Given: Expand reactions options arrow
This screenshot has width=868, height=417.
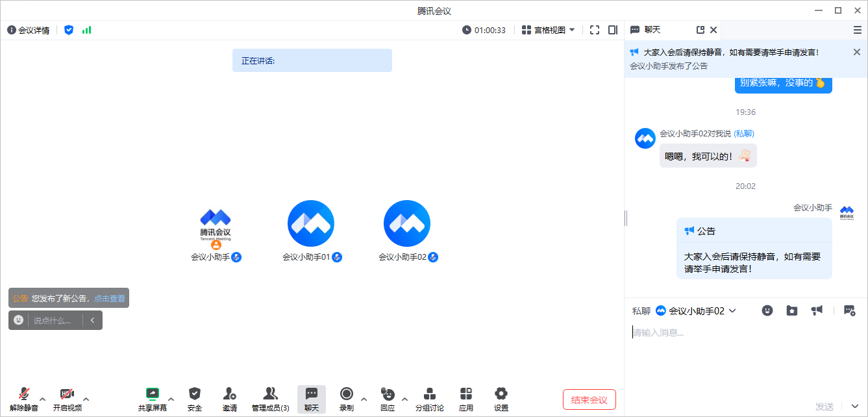Looking at the screenshot, I should coord(404,399).
